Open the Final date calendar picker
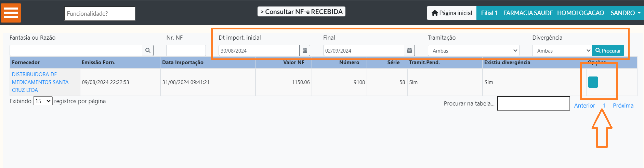 coord(409,51)
